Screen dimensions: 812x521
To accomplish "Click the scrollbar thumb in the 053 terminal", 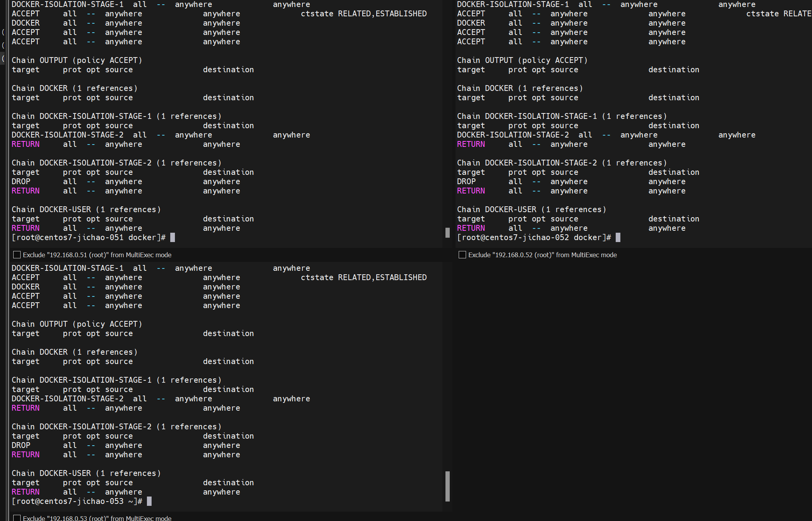I will pyautogui.click(x=447, y=486).
